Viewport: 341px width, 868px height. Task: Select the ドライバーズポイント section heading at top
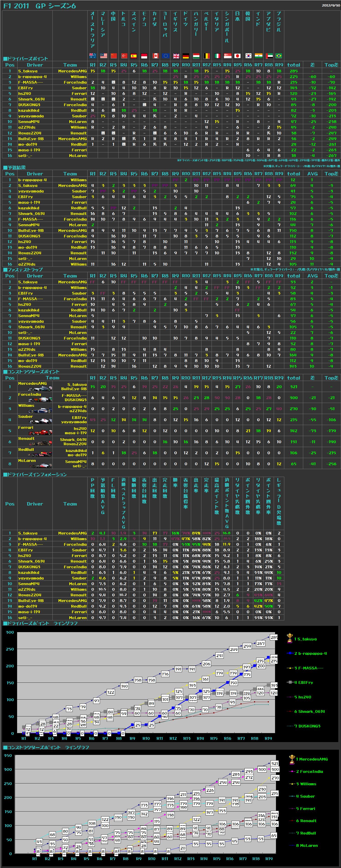[26, 59]
